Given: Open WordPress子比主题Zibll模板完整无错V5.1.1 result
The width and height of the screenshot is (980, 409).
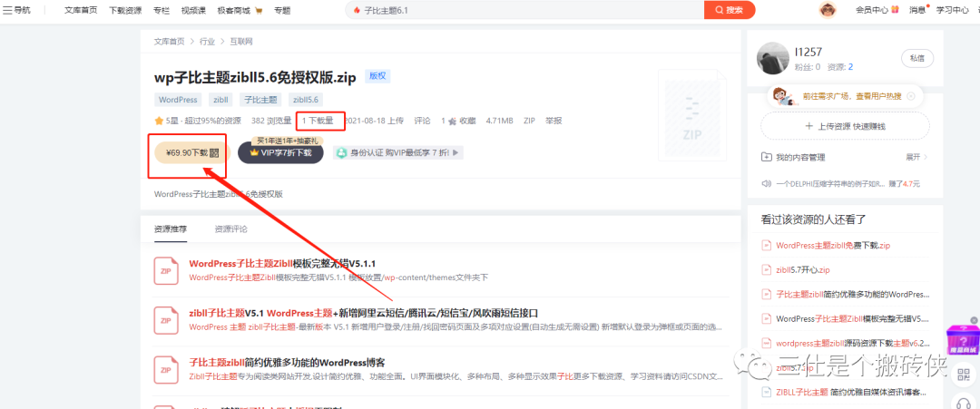Looking at the screenshot, I should (x=282, y=263).
